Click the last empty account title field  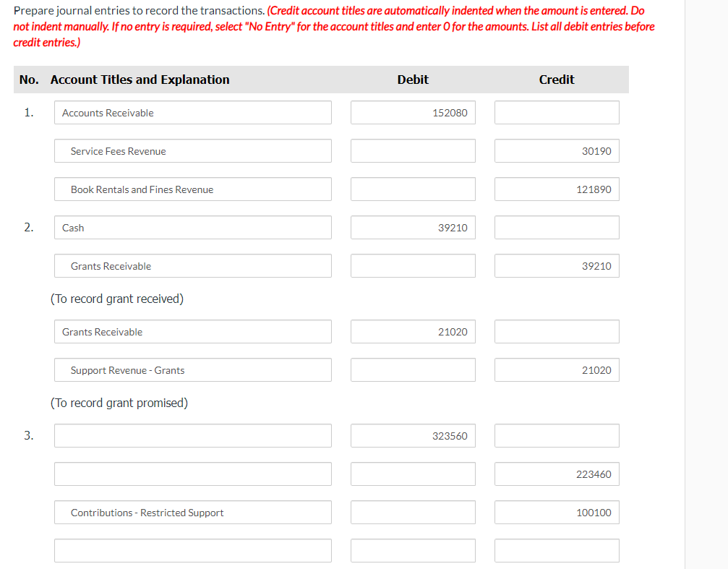pyautogui.click(x=192, y=550)
